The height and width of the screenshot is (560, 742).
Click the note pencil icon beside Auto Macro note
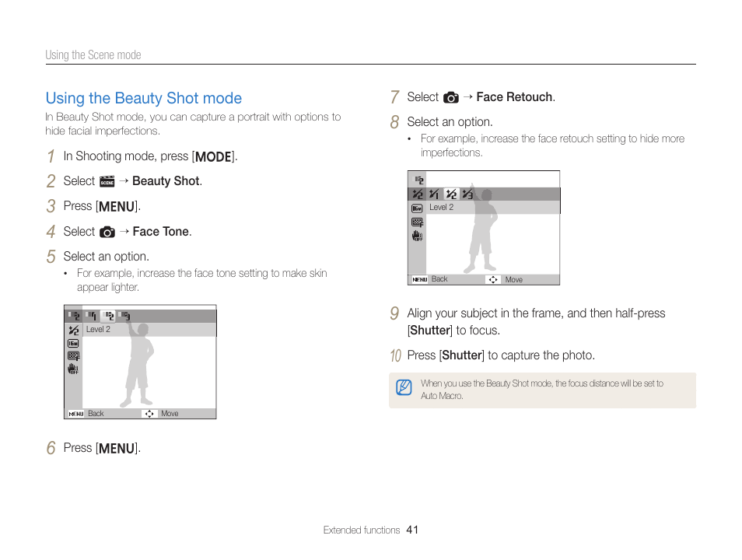pyautogui.click(x=404, y=387)
